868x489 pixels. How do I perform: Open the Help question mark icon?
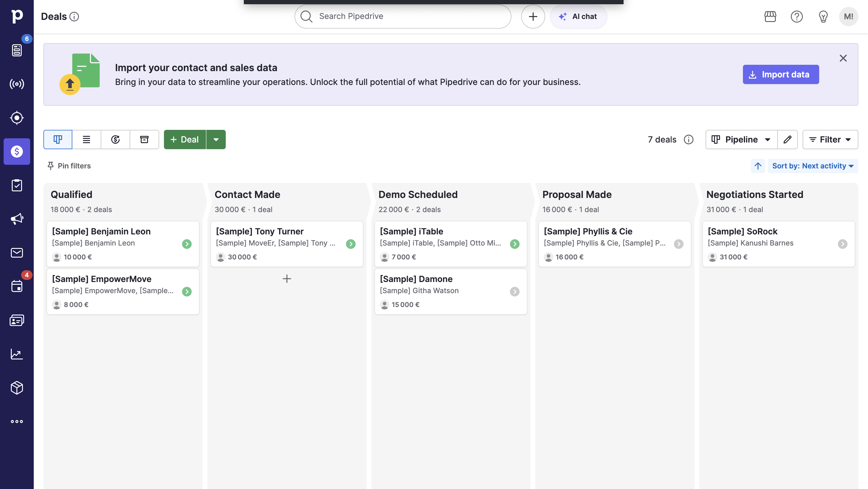point(797,17)
